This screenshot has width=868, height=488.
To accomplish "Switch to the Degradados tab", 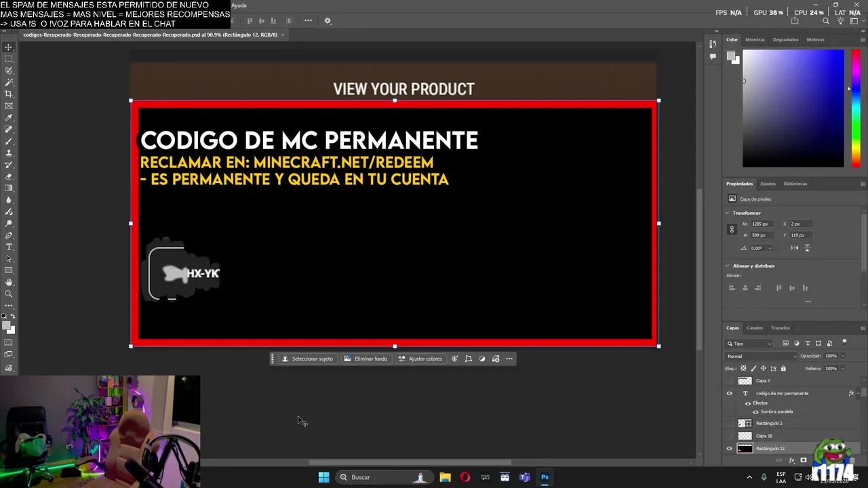I will coord(785,39).
